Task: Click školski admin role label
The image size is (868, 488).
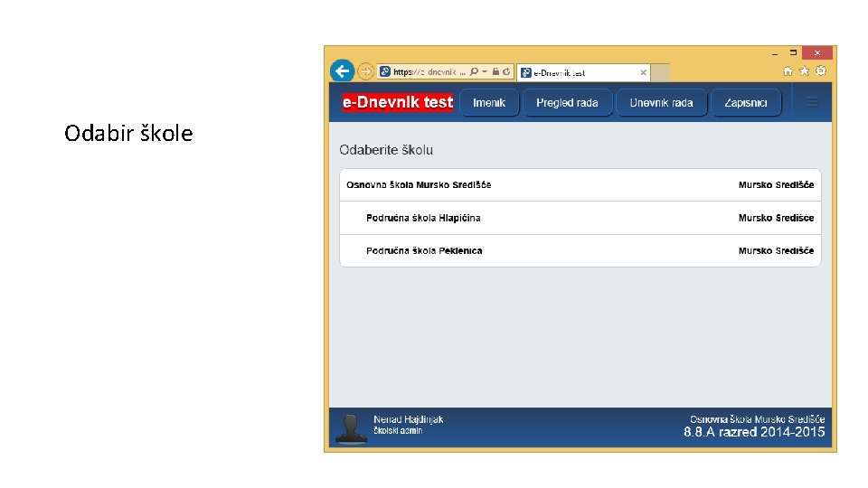Action: point(398,431)
